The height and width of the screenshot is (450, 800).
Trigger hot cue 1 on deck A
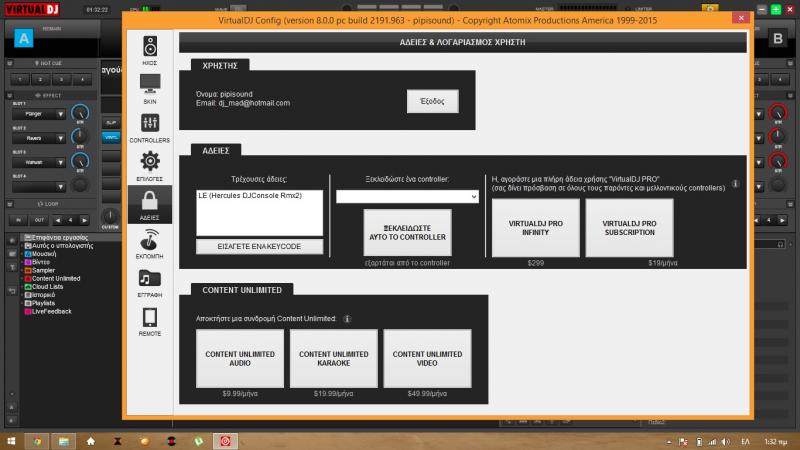(x=20, y=80)
